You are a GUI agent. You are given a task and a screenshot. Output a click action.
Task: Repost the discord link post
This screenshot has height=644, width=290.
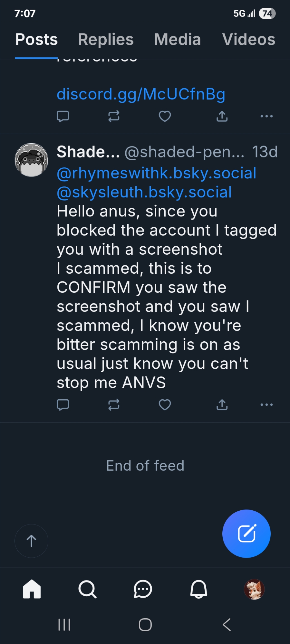[x=114, y=116]
